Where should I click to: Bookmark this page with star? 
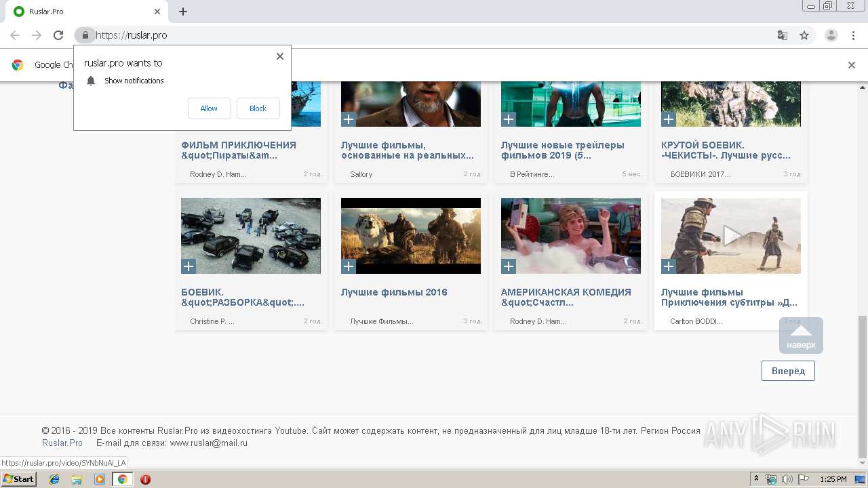[804, 35]
